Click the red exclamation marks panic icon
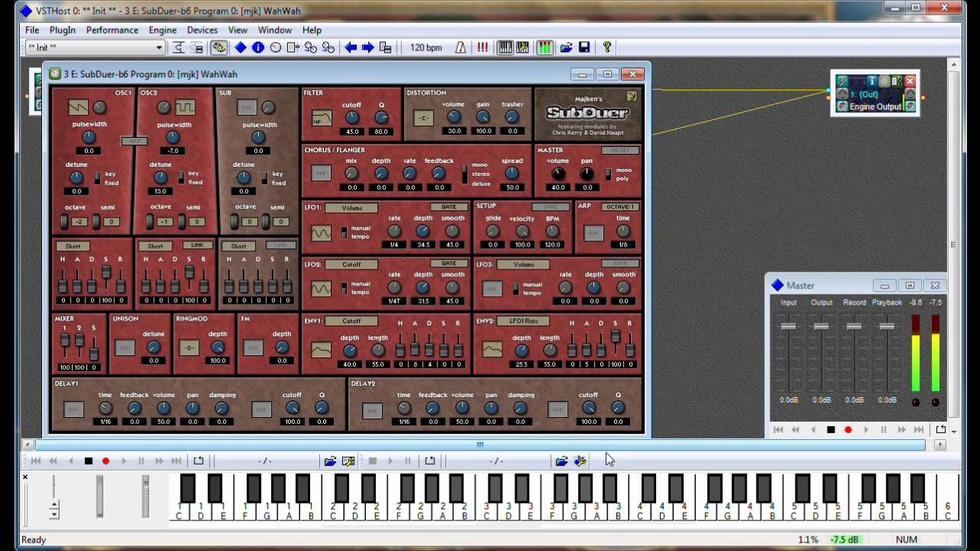 pos(482,47)
